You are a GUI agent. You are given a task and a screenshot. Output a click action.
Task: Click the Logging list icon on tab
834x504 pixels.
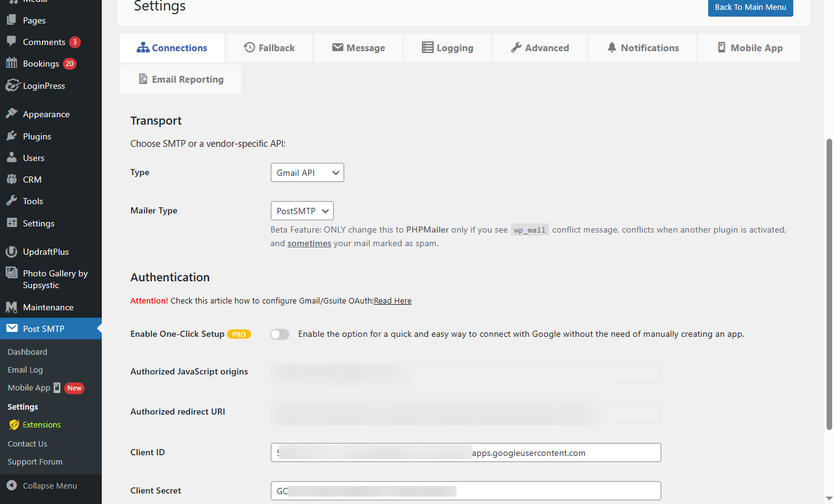427,48
